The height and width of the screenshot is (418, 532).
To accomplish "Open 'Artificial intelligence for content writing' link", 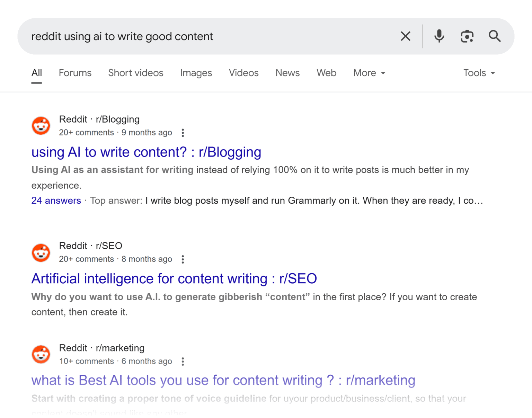I will coord(174,279).
